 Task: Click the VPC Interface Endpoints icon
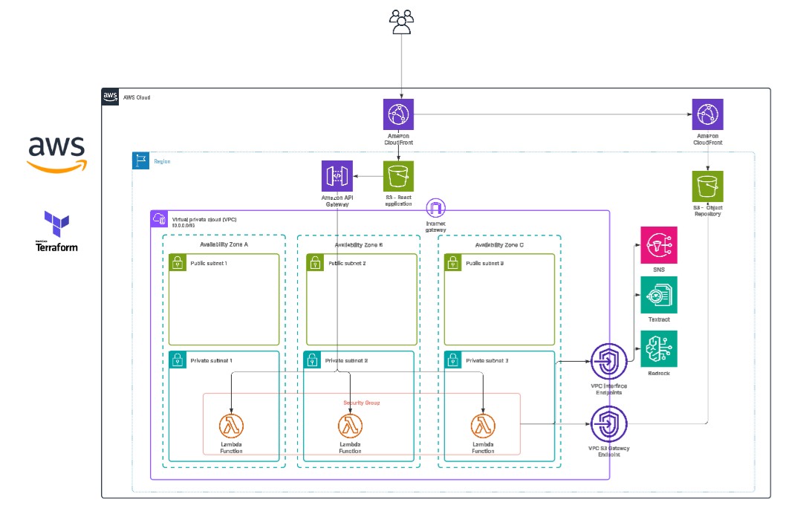[609, 362]
